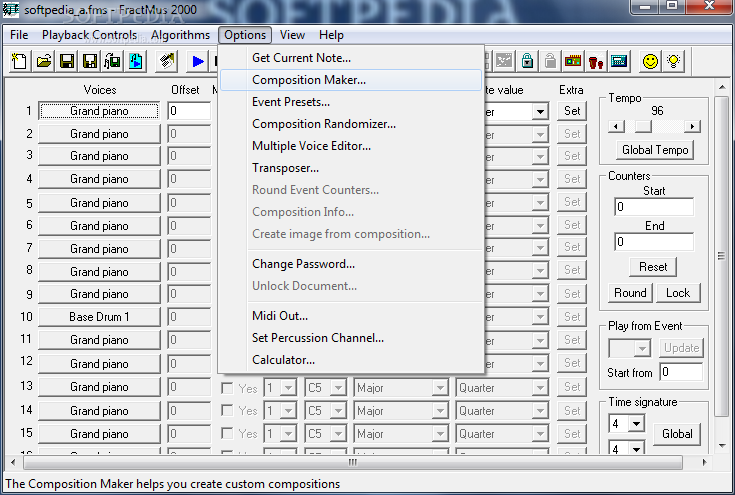
Task: Click the light bulb tip icon
Action: (673, 61)
